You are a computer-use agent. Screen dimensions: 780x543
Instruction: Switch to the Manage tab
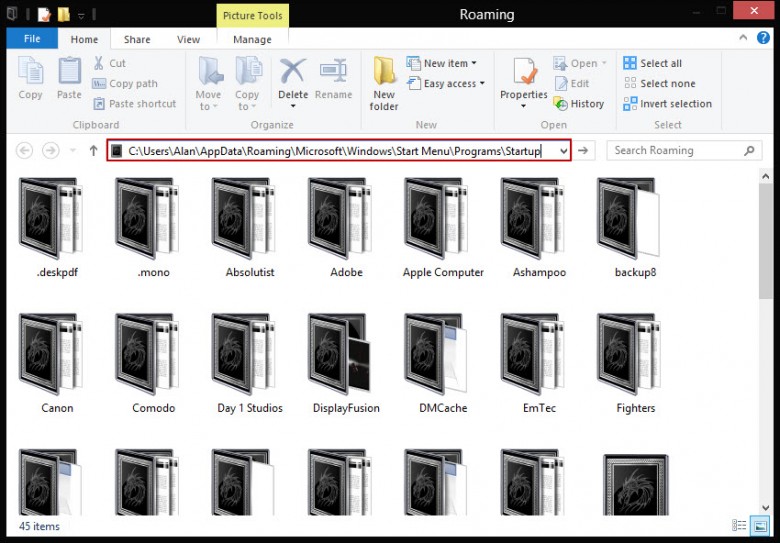coord(252,39)
